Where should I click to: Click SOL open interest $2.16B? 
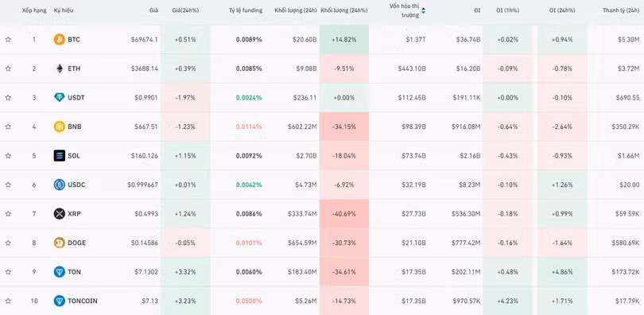click(471, 156)
